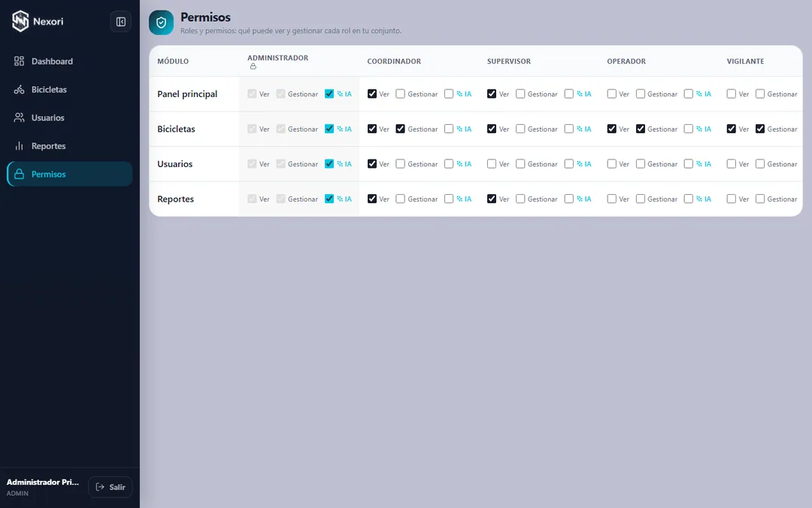
Task: Click the OPERADOR column header
Action: (626, 61)
